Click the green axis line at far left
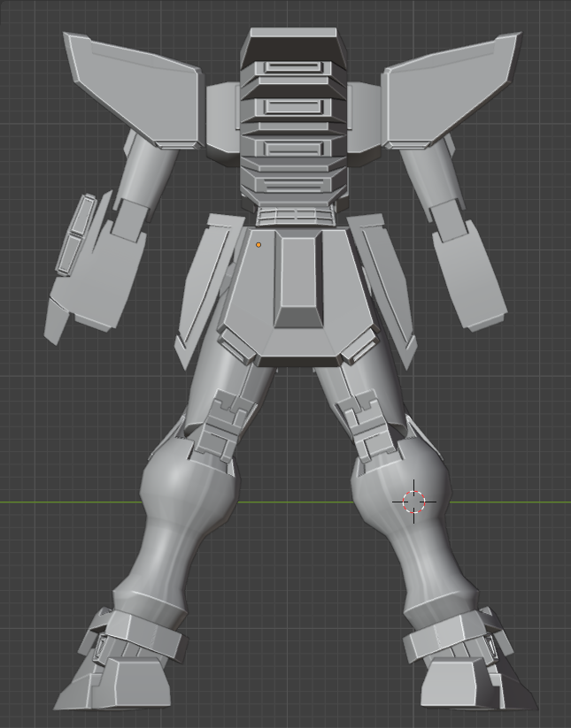The height and width of the screenshot is (728, 571). [x=35, y=502]
